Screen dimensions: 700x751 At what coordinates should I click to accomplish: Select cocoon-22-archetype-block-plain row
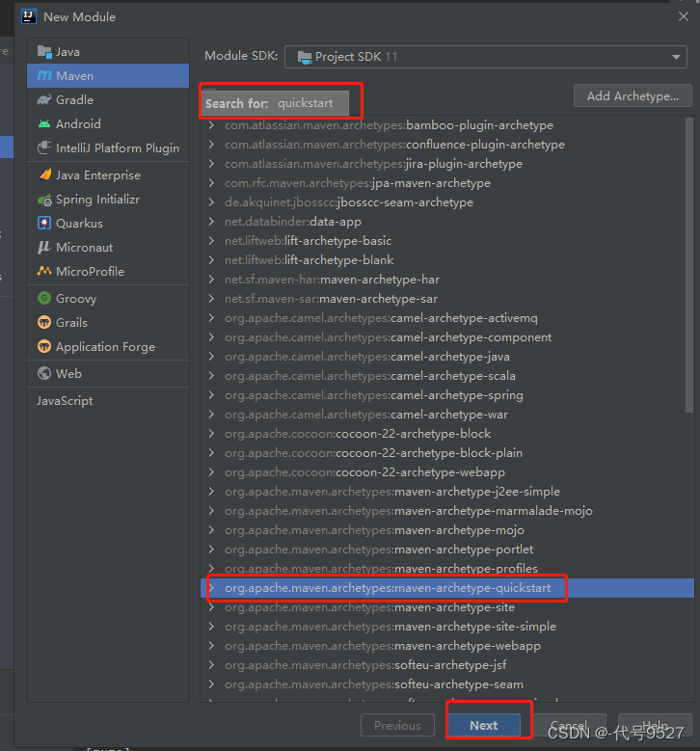coord(447,452)
